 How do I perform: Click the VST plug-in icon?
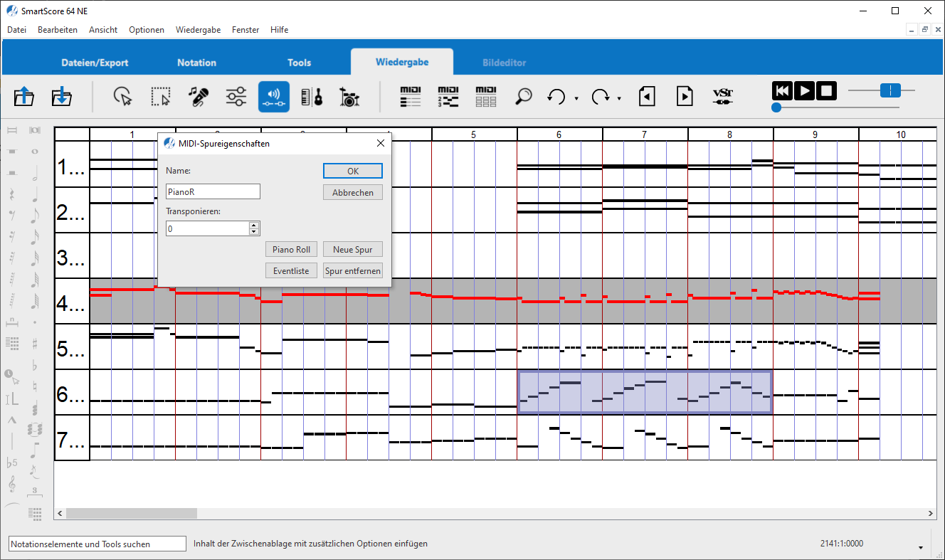(722, 97)
